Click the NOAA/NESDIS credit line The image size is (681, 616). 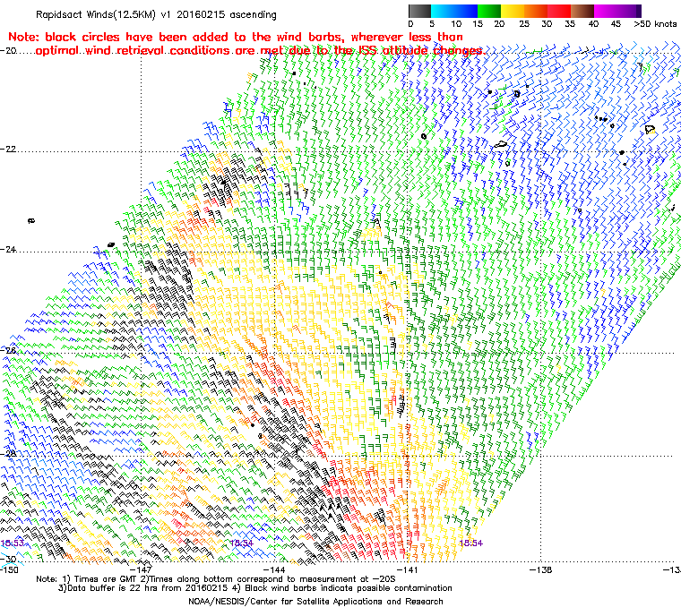pos(315,602)
